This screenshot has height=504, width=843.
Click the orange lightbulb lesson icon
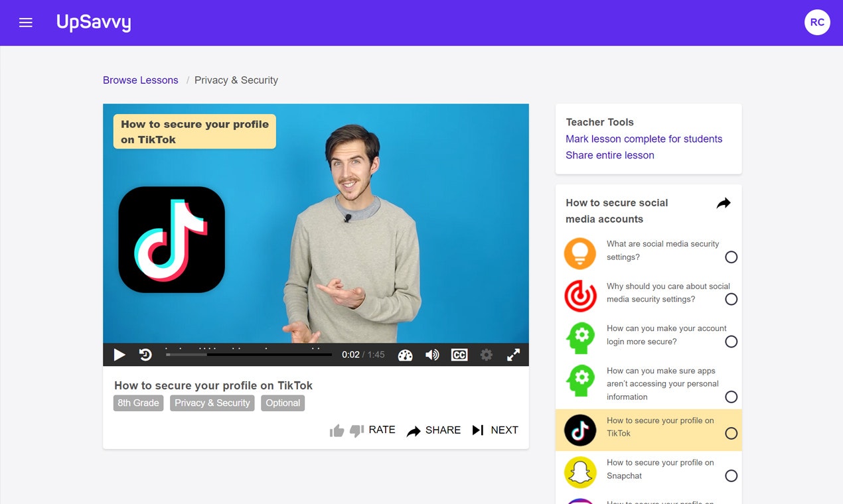tap(580, 253)
